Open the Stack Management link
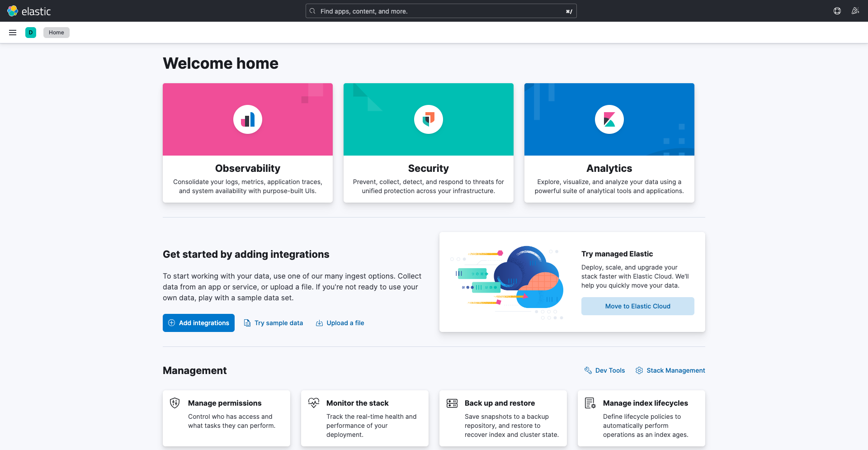 pyautogui.click(x=670, y=370)
